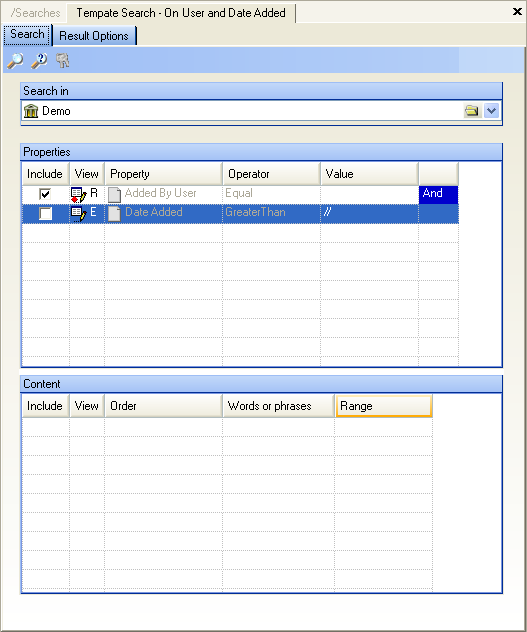Click document icon beside Added By User

point(115,195)
